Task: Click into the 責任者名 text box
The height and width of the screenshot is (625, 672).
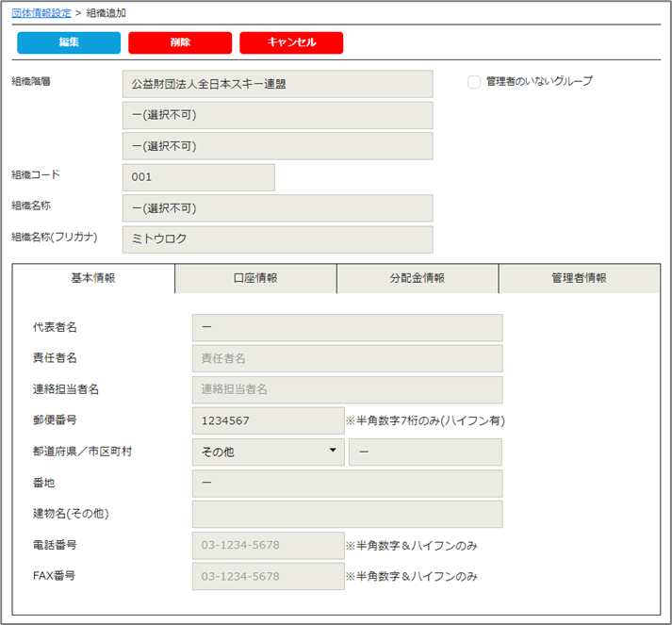Action: click(x=347, y=358)
